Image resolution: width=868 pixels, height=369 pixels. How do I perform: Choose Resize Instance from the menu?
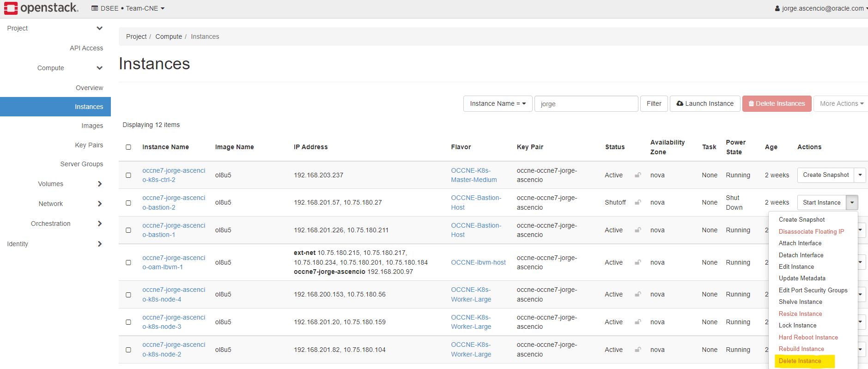(x=801, y=314)
